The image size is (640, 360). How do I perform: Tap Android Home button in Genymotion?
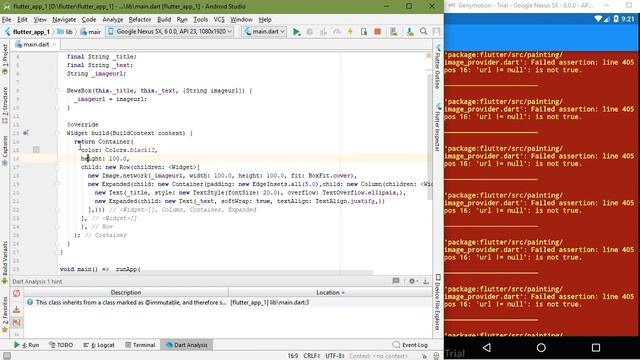[x=541, y=347]
